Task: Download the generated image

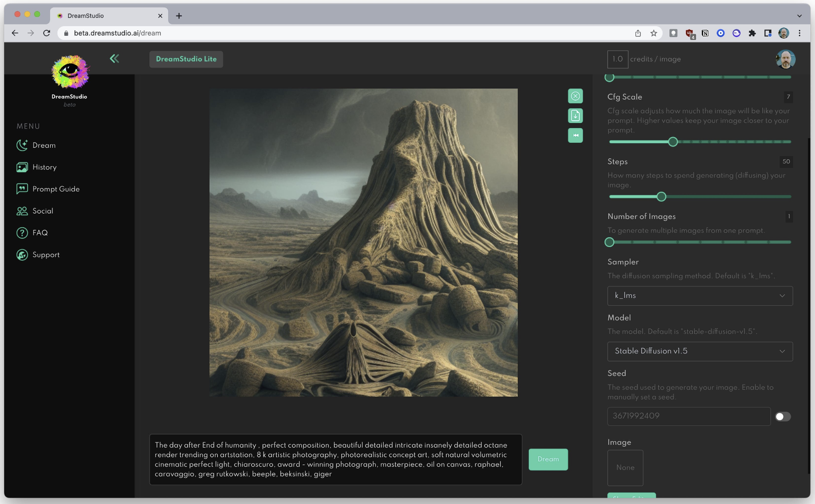Action: (575, 116)
